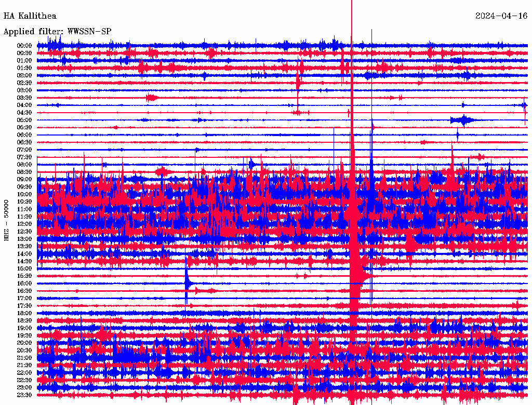This screenshot has height=405, width=532.
Task: Select the 07:00 time label
Action: pyautogui.click(x=24, y=150)
